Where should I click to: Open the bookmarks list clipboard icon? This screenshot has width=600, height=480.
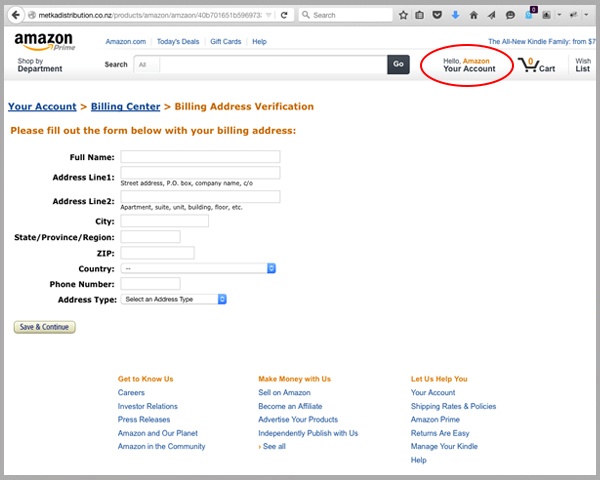(x=419, y=15)
